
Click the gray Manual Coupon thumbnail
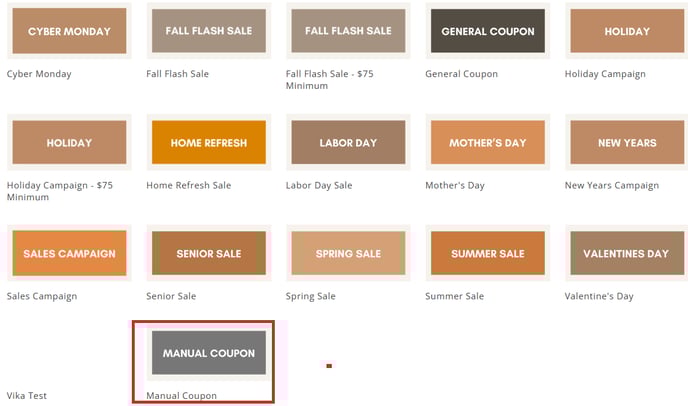pos(209,353)
